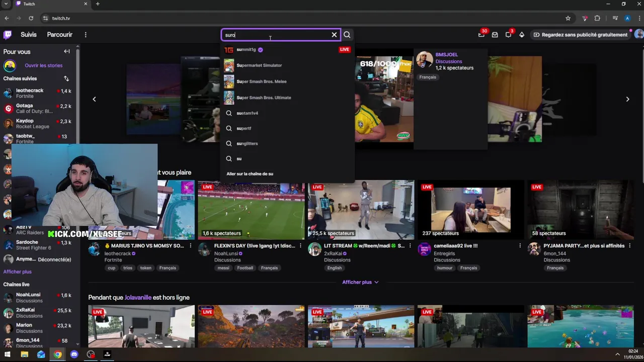Focus the Twitch search input field

pos(276,35)
